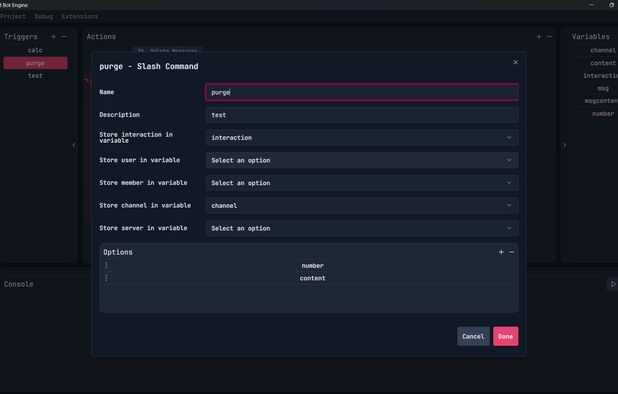The height and width of the screenshot is (394, 618).
Task: Open the Project menu
Action: pyautogui.click(x=13, y=16)
